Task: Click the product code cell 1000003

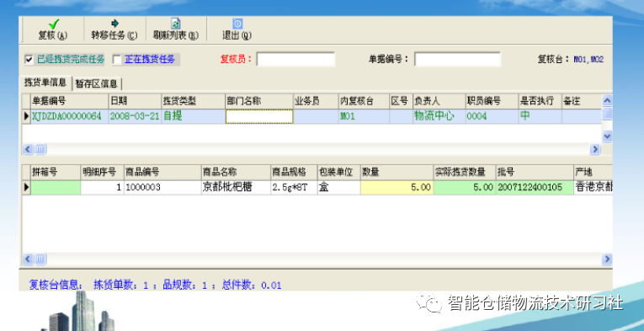Action: (x=162, y=187)
